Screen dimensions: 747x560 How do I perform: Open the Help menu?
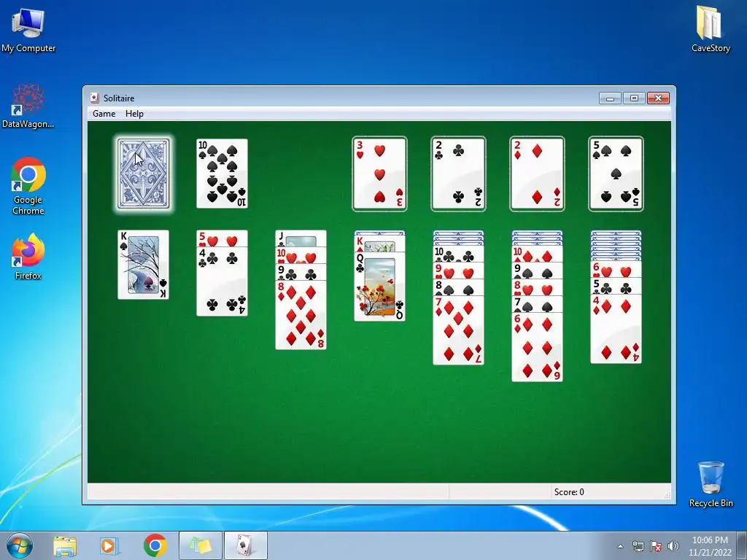click(x=134, y=113)
